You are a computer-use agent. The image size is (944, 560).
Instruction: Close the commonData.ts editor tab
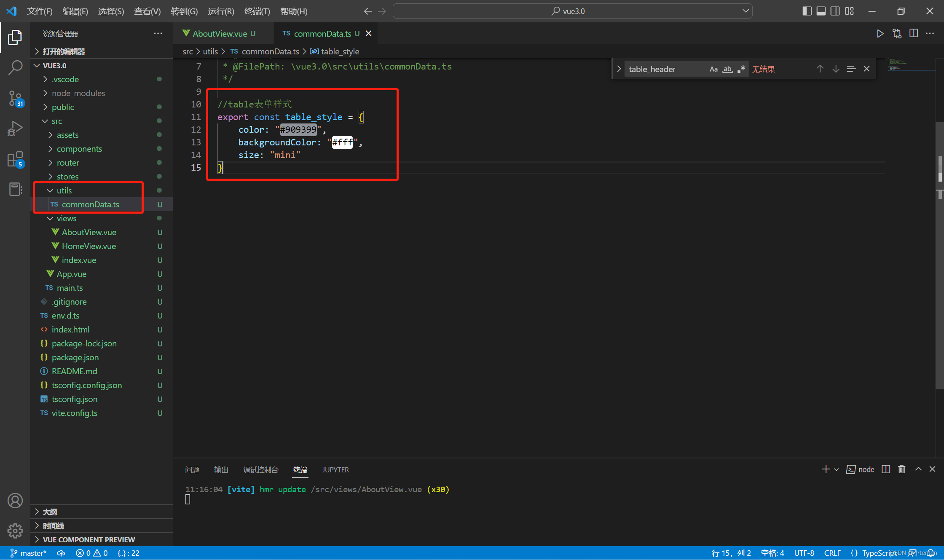click(368, 34)
